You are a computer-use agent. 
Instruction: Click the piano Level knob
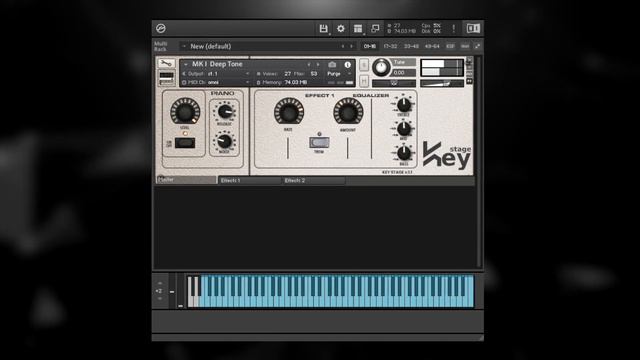(x=185, y=111)
